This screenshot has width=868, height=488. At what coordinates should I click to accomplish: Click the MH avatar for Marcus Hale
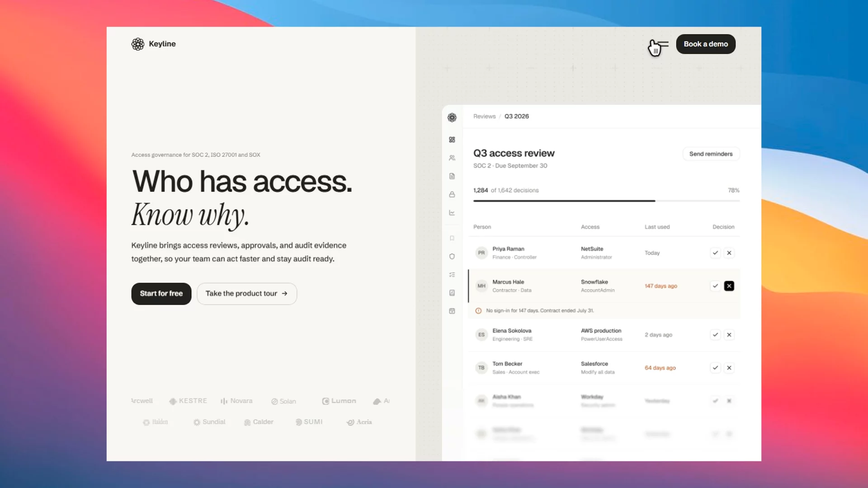[481, 286]
